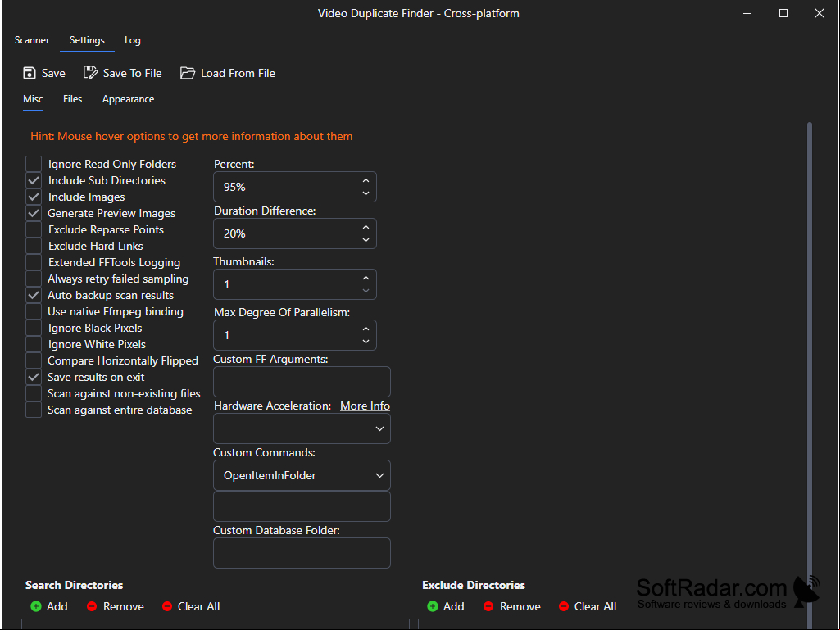Click red Remove icon under Exclude Directories
The image size is (840, 630).
coord(488,606)
